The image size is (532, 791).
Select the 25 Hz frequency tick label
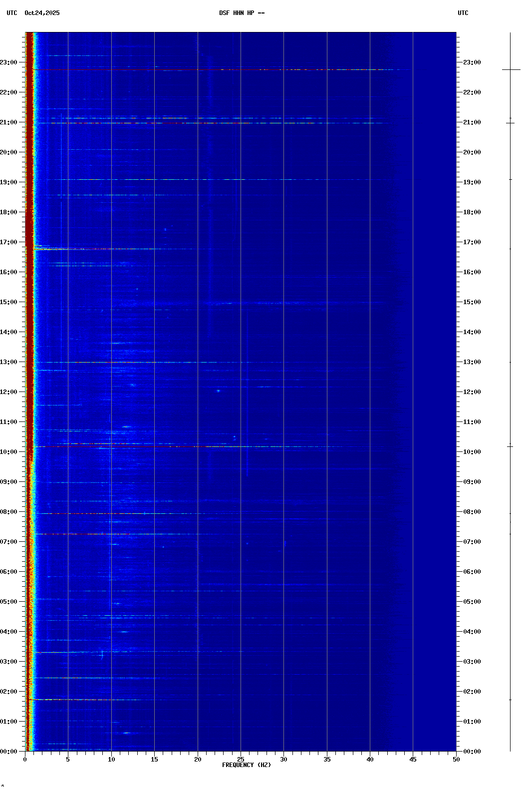(x=241, y=760)
